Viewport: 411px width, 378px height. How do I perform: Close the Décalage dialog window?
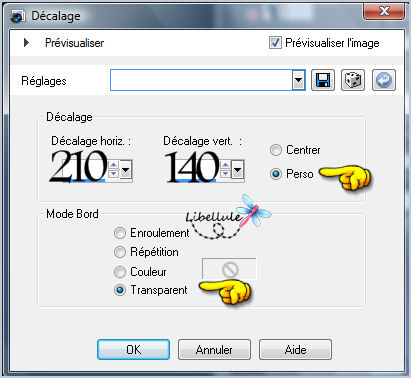[x=384, y=12]
